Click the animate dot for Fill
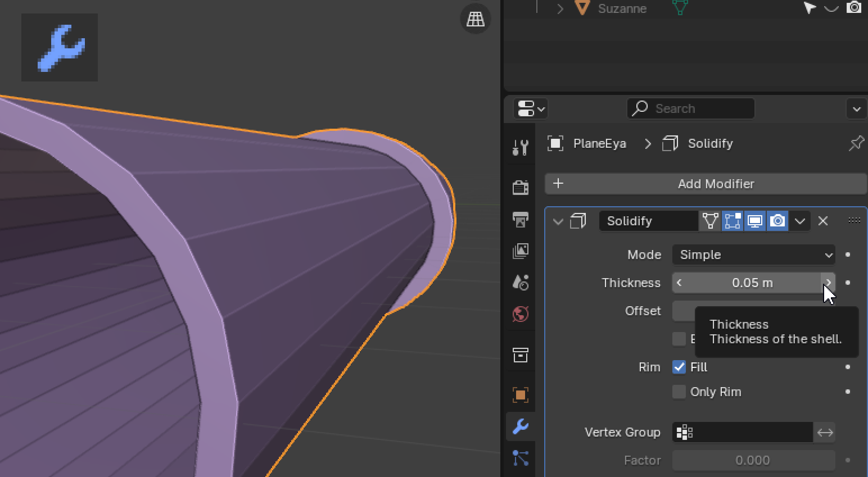The image size is (868, 477). point(848,367)
